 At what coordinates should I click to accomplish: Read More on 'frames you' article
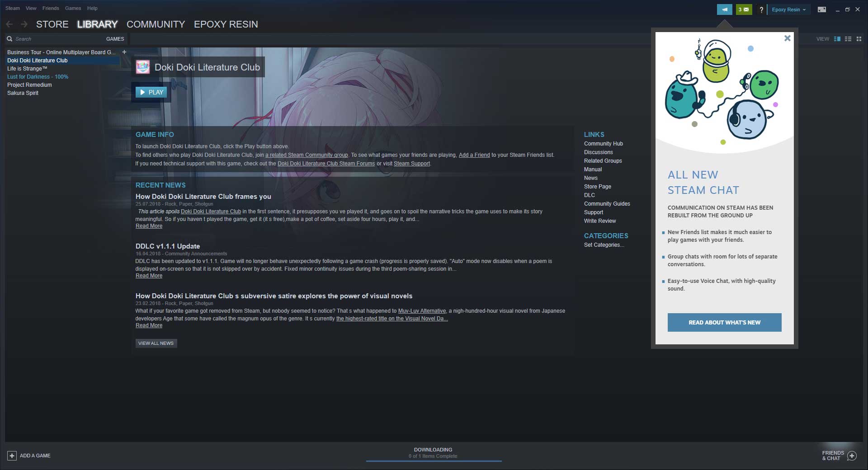coord(149,226)
